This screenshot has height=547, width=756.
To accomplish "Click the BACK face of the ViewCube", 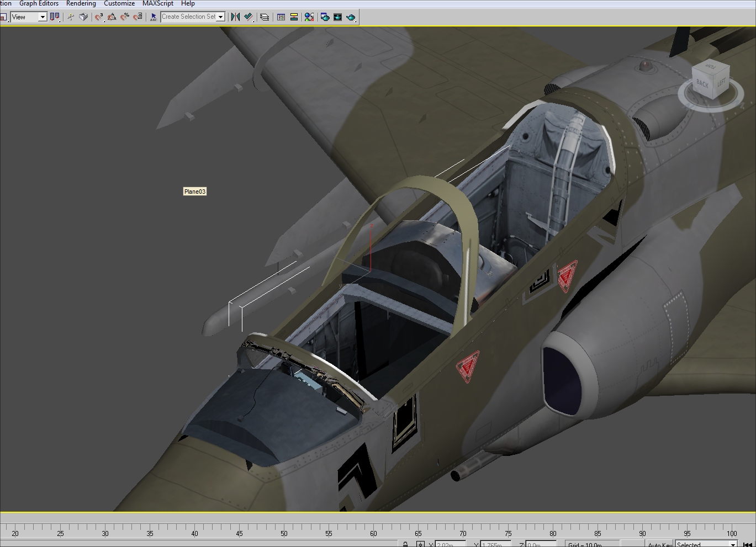I will [x=702, y=83].
